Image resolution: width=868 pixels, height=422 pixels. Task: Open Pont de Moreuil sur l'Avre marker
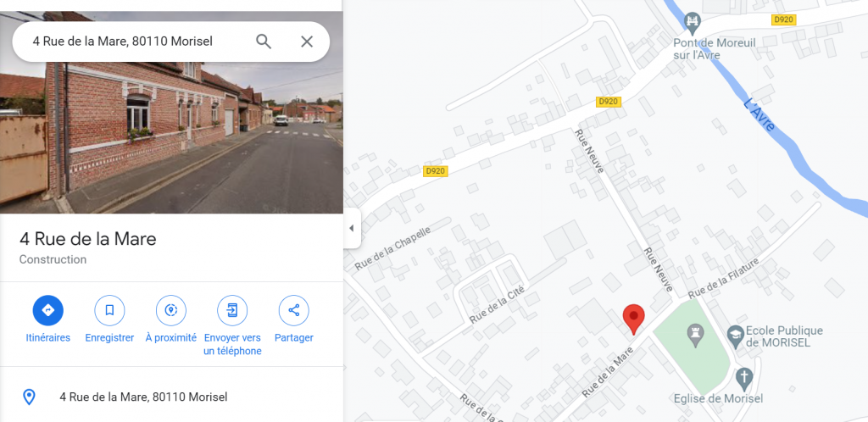point(692,23)
